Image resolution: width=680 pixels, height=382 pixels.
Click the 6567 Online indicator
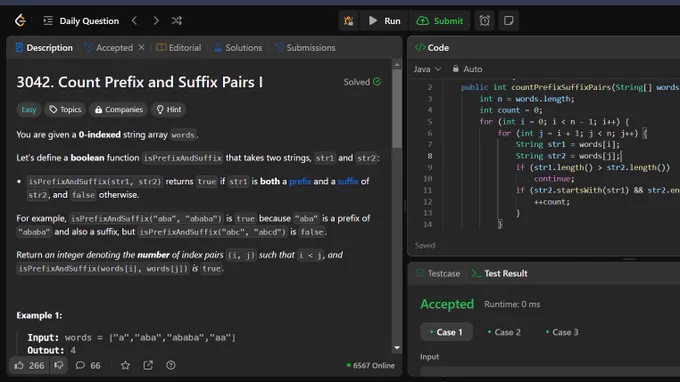pos(371,366)
